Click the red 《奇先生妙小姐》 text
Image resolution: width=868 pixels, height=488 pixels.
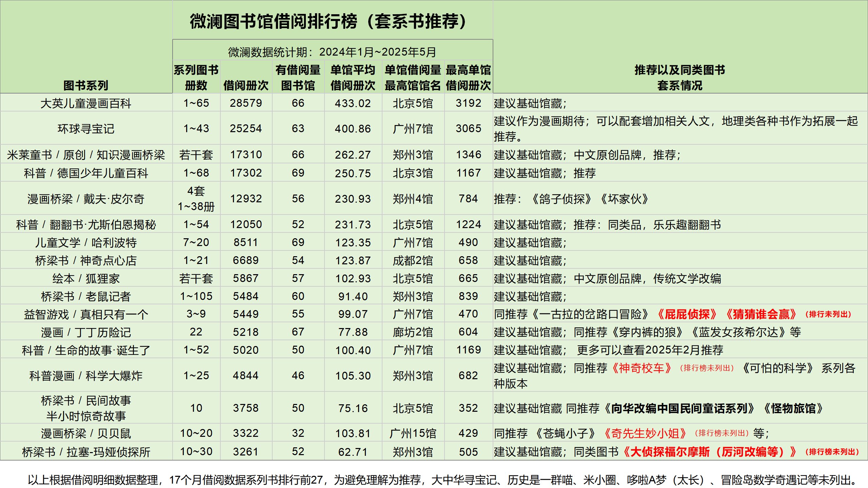click(x=645, y=433)
